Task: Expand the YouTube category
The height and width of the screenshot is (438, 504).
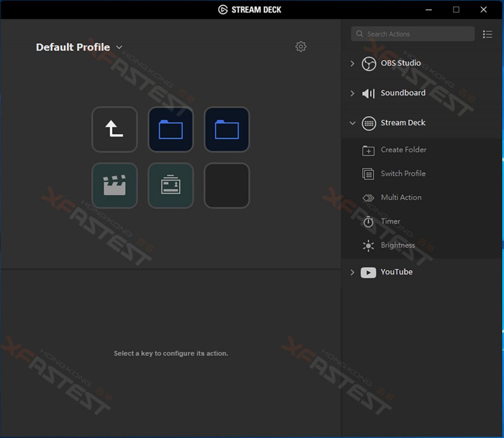Action: coord(352,273)
